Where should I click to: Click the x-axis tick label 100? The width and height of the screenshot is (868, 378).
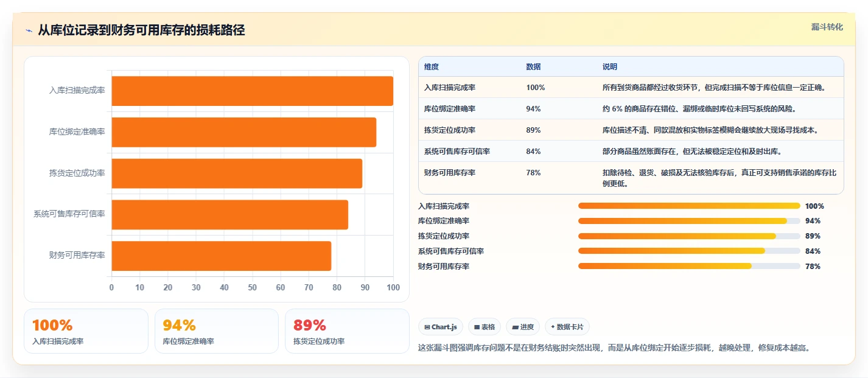[393, 287]
